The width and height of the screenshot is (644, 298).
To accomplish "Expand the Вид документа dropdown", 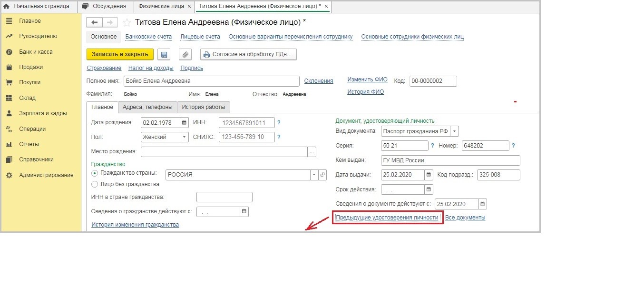I will point(455,131).
